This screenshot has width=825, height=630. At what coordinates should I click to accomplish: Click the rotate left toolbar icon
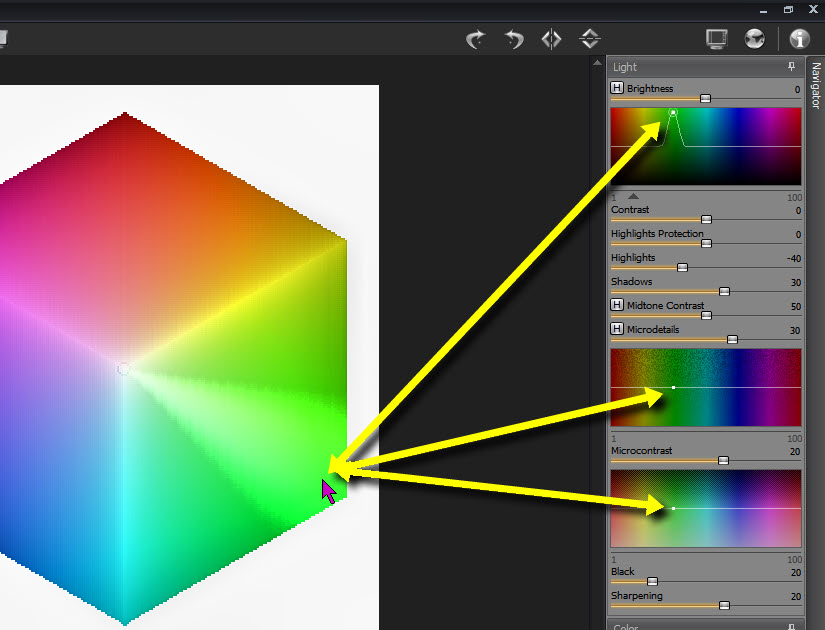coord(514,39)
